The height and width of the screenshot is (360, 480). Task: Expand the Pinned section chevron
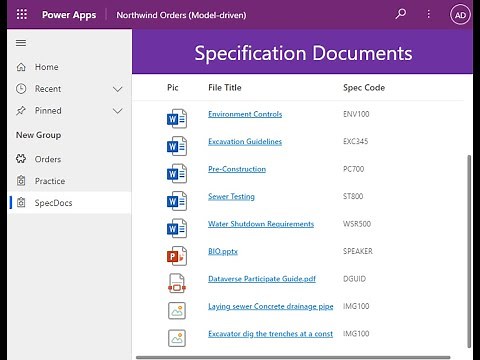click(x=117, y=111)
